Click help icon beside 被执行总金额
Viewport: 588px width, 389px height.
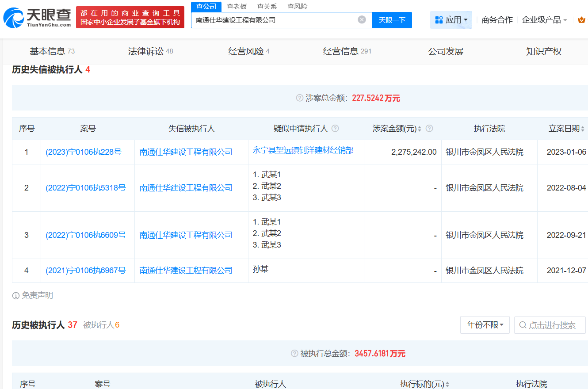tap(294, 354)
